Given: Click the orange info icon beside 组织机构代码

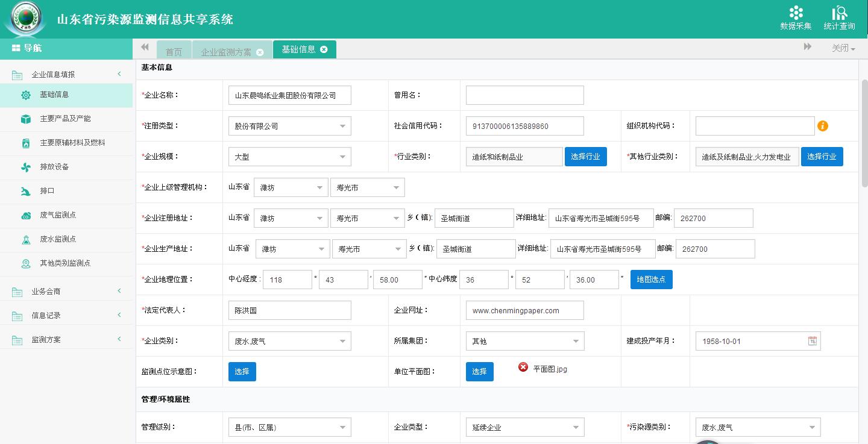Looking at the screenshot, I should click(x=823, y=126).
